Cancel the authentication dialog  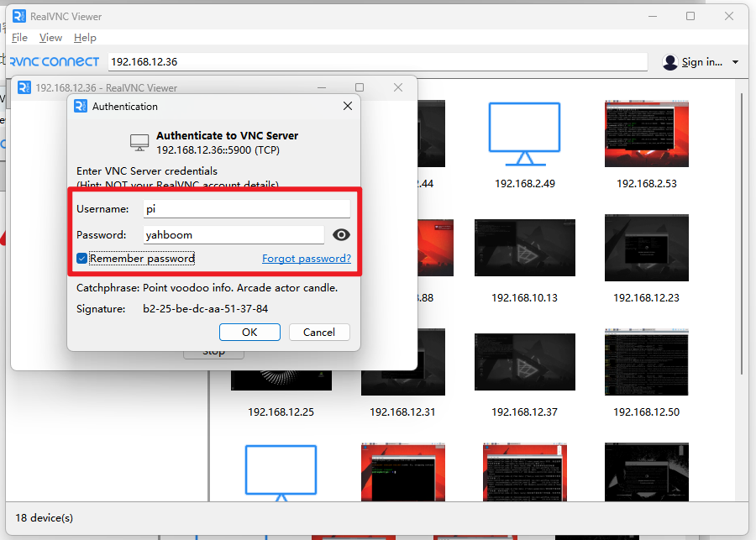coord(318,332)
